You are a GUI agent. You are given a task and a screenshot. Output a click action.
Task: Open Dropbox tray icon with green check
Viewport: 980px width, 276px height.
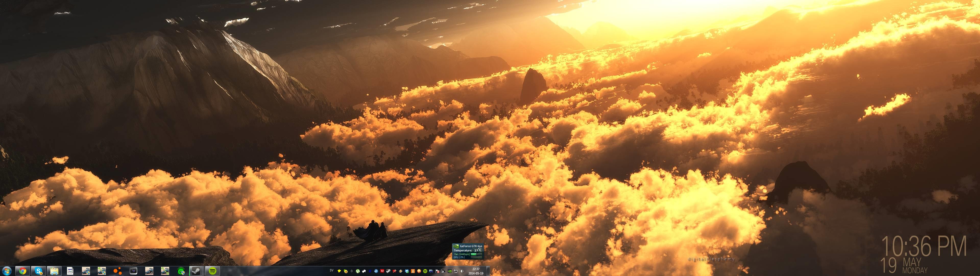coord(407,271)
